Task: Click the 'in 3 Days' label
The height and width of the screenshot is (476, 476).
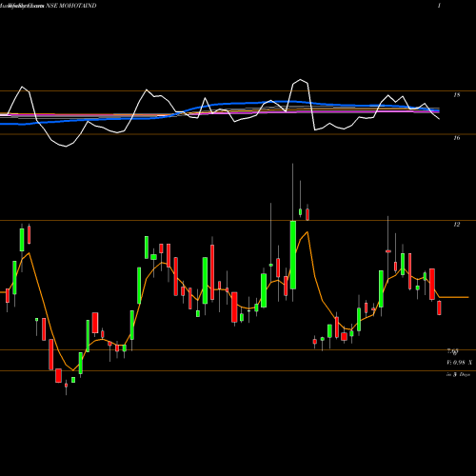Action: point(458,374)
